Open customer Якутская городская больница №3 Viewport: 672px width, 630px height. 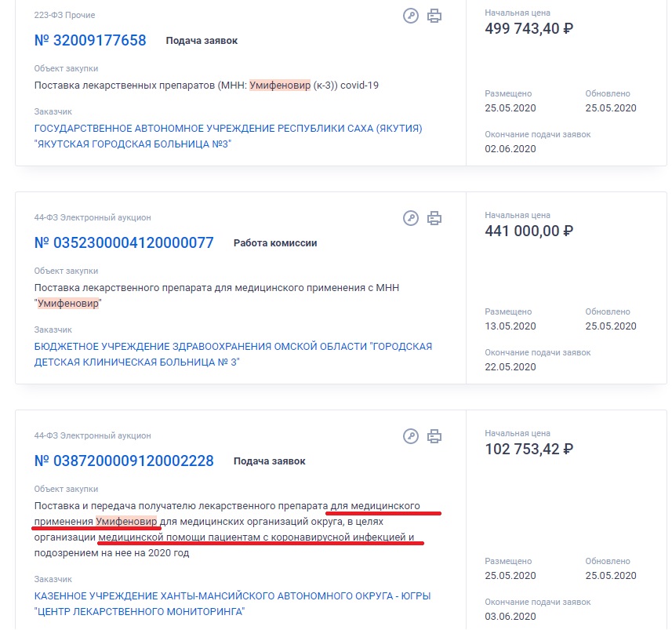[228, 136]
